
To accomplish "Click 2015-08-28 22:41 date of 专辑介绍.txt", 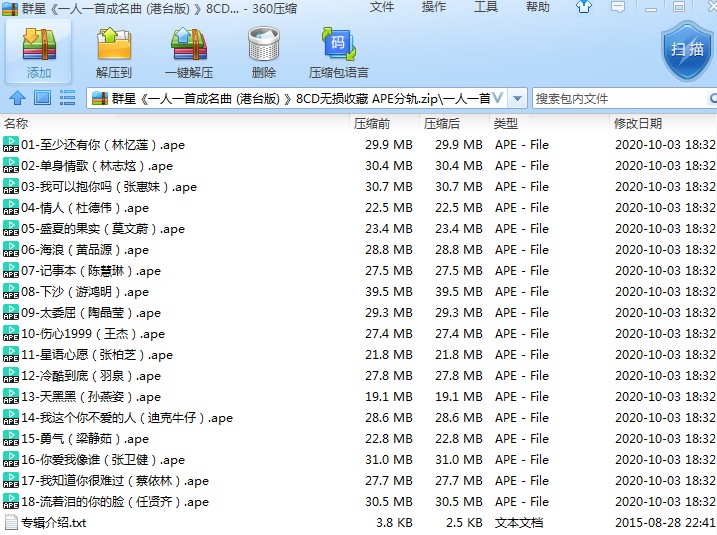I will coord(665,523).
